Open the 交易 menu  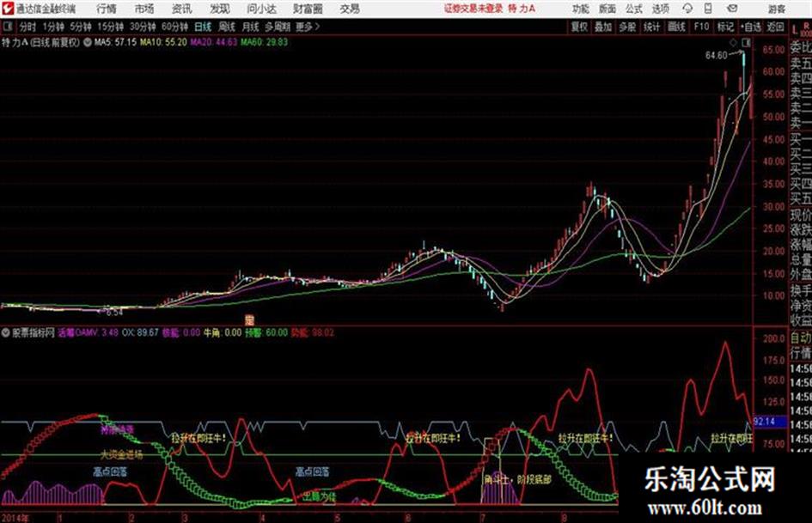pos(350,9)
